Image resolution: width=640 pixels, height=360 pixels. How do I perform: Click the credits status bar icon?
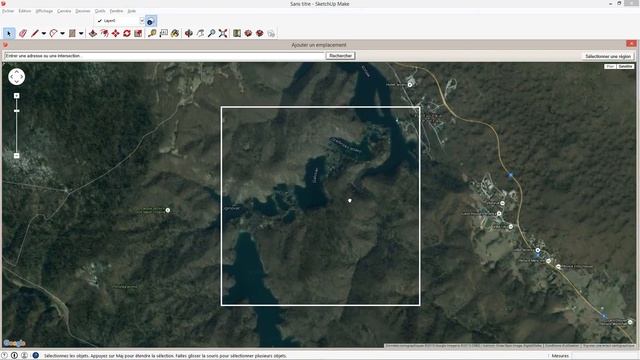pyautogui.click(x=14, y=356)
